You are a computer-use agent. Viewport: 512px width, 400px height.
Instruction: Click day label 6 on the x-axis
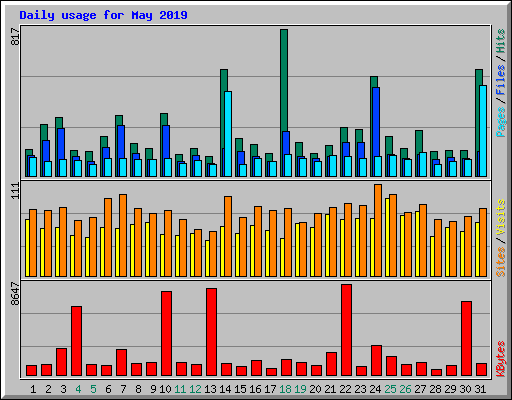coord(108,389)
